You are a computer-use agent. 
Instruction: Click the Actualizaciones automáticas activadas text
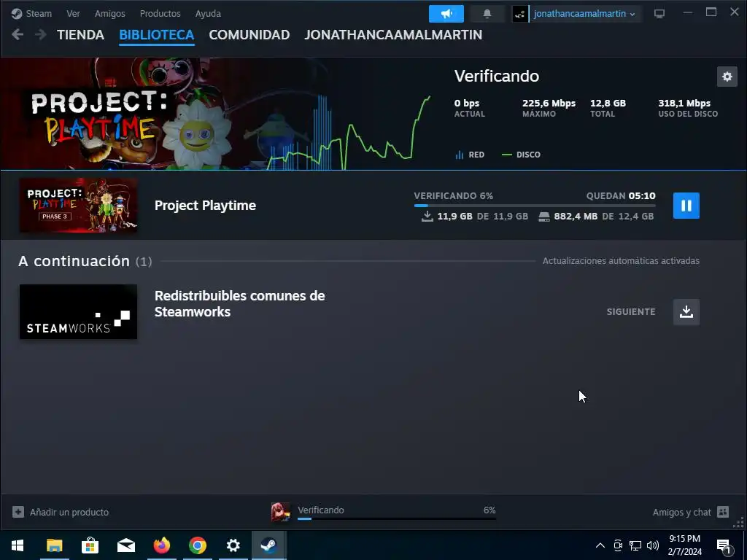click(x=621, y=260)
